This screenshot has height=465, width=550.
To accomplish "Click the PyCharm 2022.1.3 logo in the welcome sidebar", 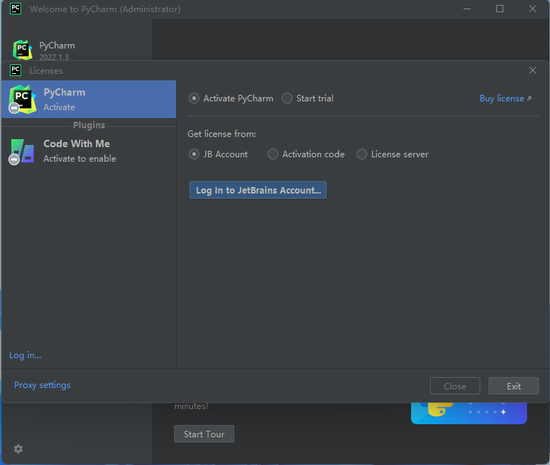I will coord(22,50).
